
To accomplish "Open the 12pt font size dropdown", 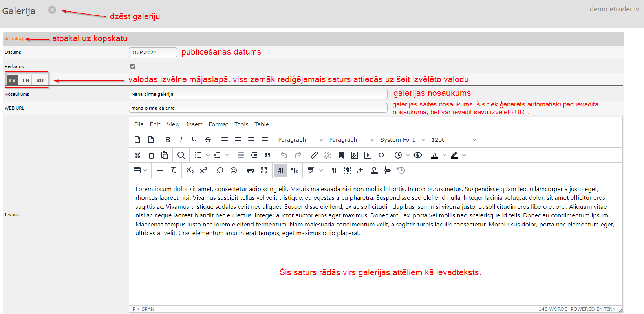I will 454,140.
